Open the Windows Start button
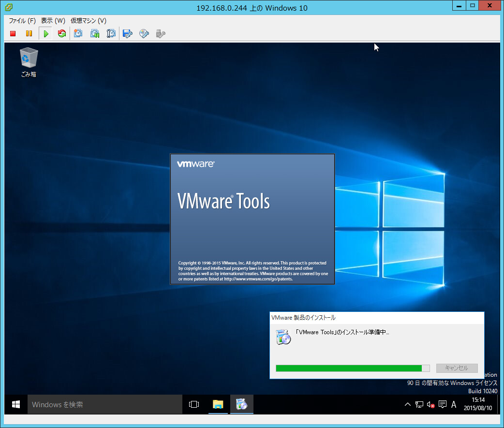 16,404
